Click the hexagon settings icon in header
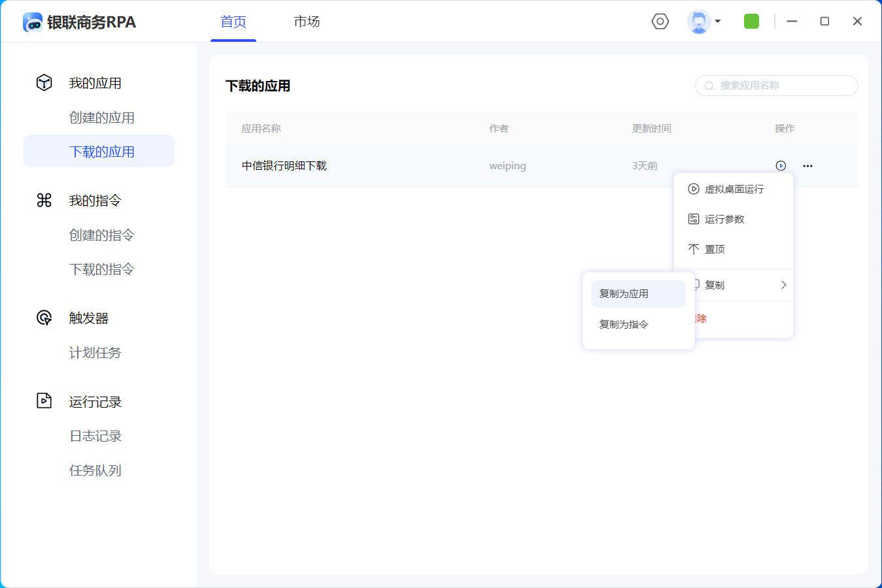Image resolution: width=882 pixels, height=588 pixels. click(x=660, y=22)
